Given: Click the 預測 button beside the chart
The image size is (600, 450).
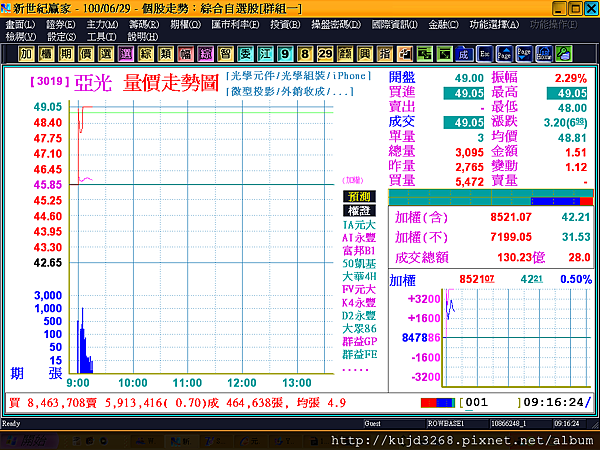Looking at the screenshot, I should coord(359,196).
